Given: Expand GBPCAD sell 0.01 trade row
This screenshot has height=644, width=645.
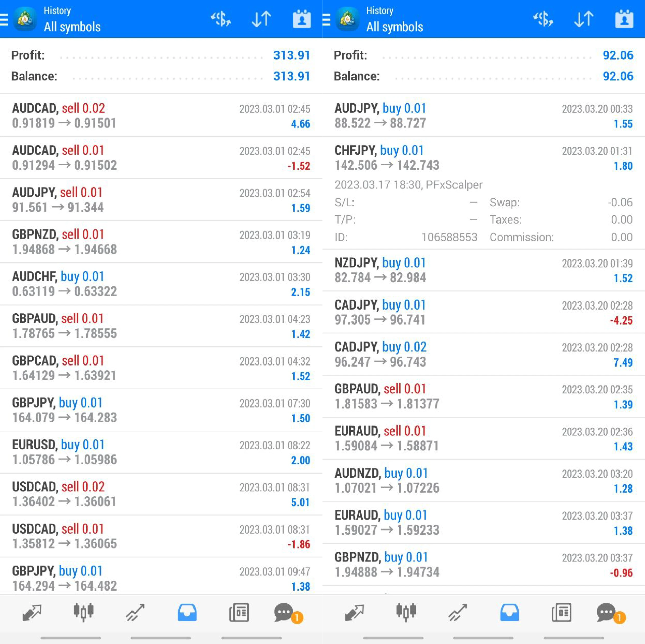Looking at the screenshot, I should (x=161, y=368).
